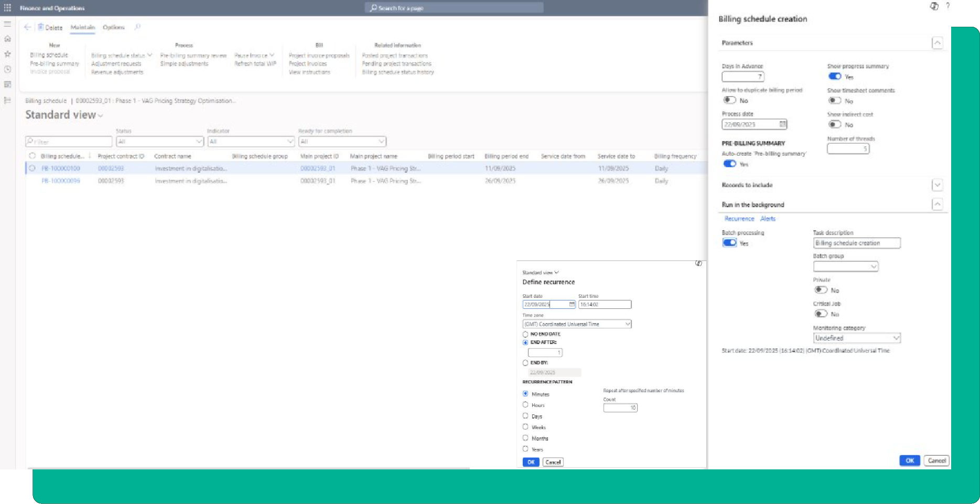Open the app launcher waffle icon
Image resolution: width=980 pixels, height=504 pixels.
[x=7, y=8]
